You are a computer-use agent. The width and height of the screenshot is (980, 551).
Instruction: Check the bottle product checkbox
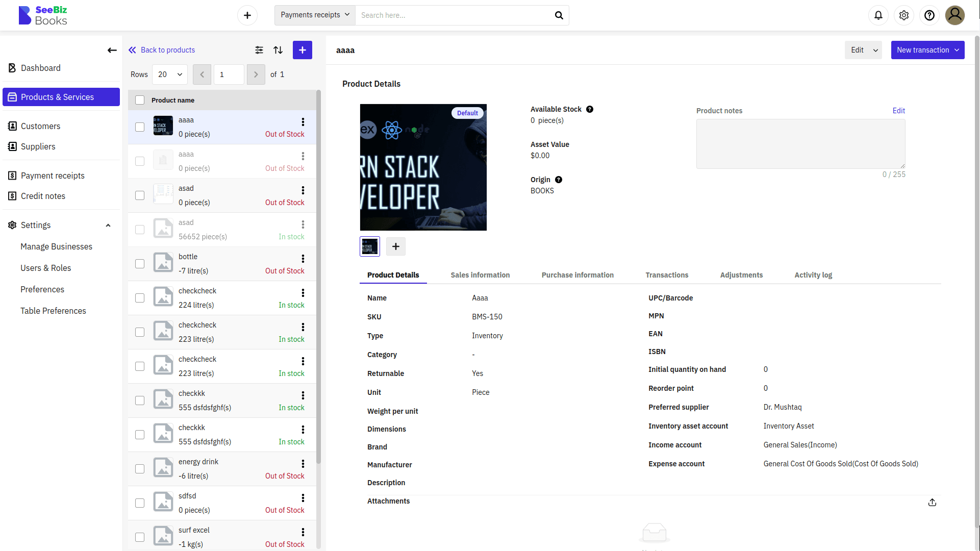[140, 264]
